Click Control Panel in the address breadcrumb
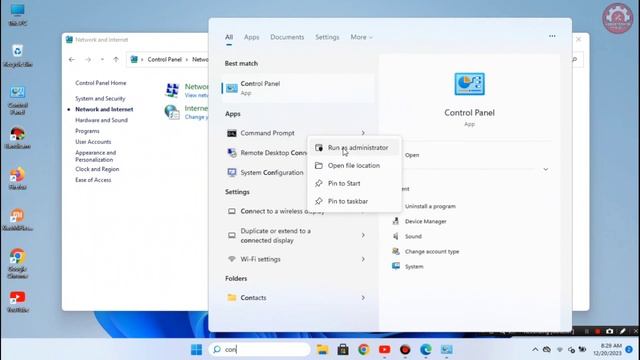This screenshot has height=360, width=640. click(164, 60)
